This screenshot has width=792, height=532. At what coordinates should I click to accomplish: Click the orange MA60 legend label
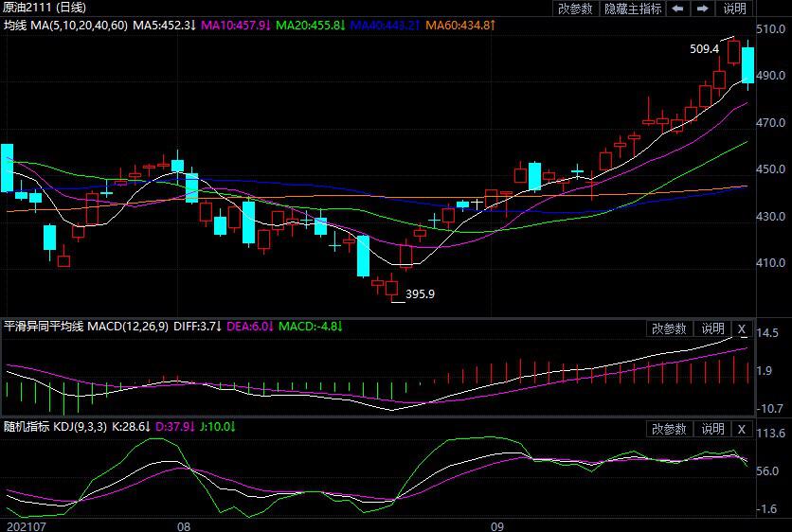pos(460,24)
